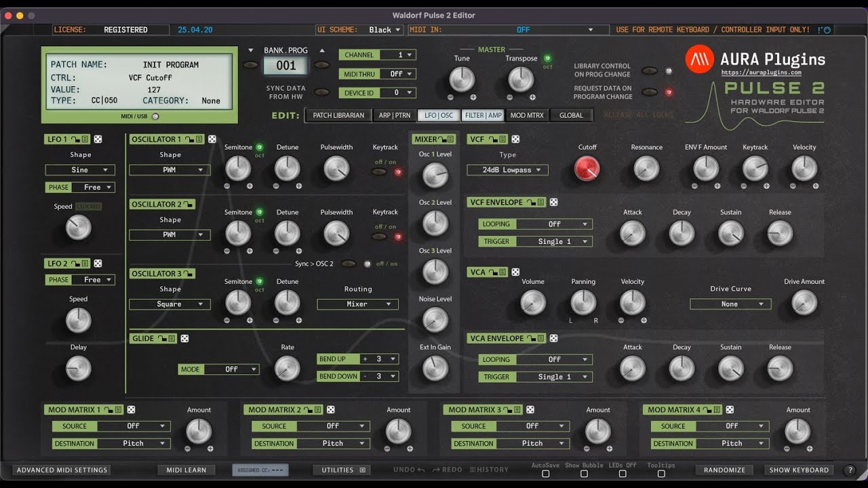Switch to the MOD MTRX tab
Image resolution: width=868 pixels, height=488 pixels.
[x=527, y=115]
